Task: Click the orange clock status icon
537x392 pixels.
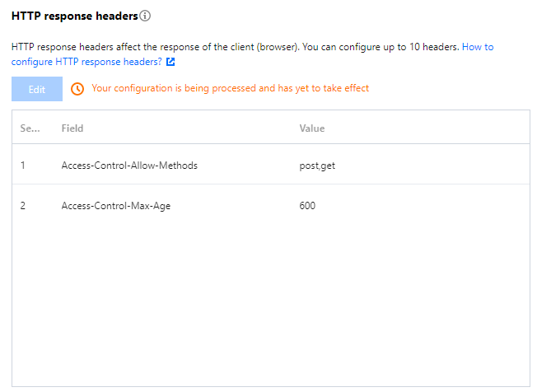Action: pyautogui.click(x=77, y=89)
